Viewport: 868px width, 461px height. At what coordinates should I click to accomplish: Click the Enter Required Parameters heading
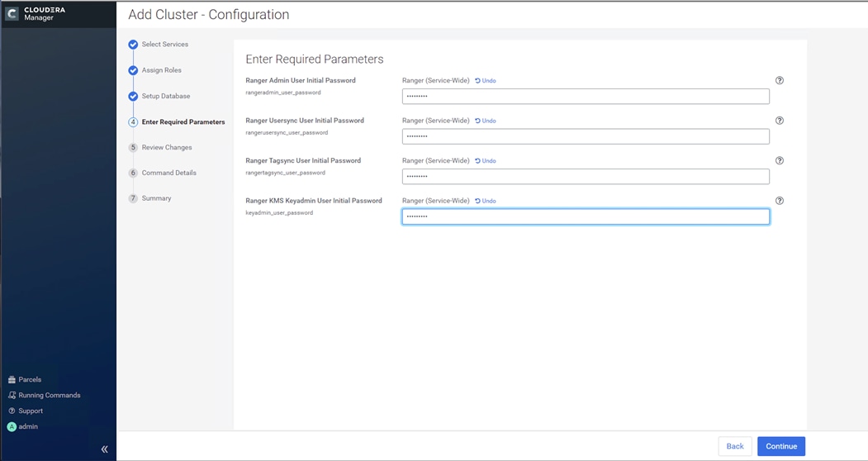[315, 59]
